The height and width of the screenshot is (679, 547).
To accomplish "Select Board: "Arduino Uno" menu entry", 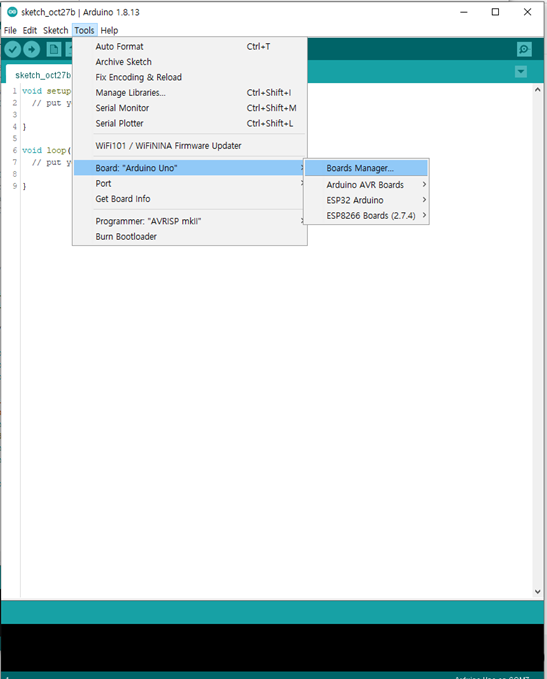I will [190, 168].
